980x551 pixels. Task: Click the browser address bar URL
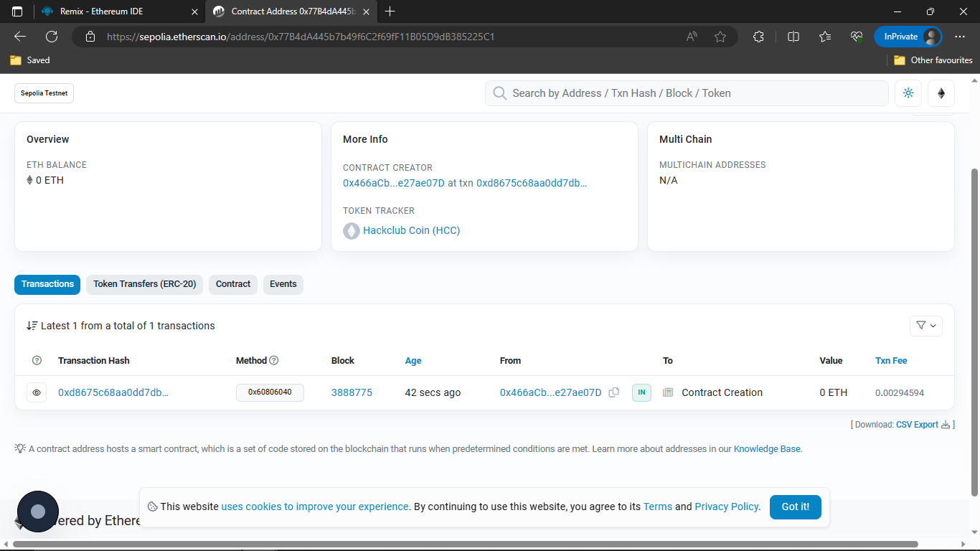301,37
